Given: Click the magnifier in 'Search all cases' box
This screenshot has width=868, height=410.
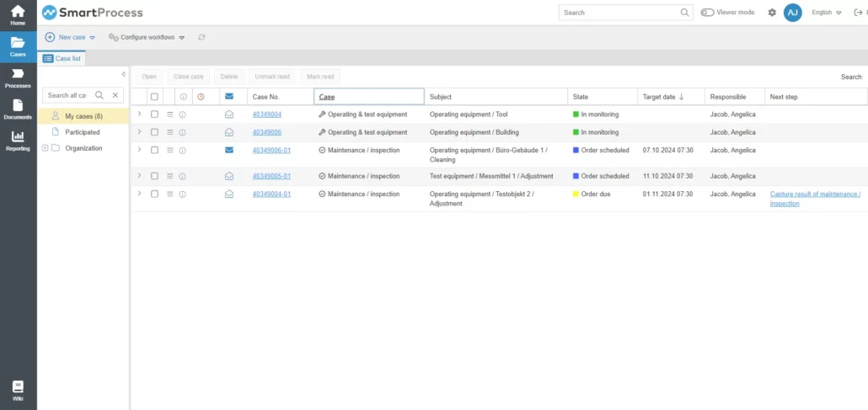Looking at the screenshot, I should click(x=99, y=95).
